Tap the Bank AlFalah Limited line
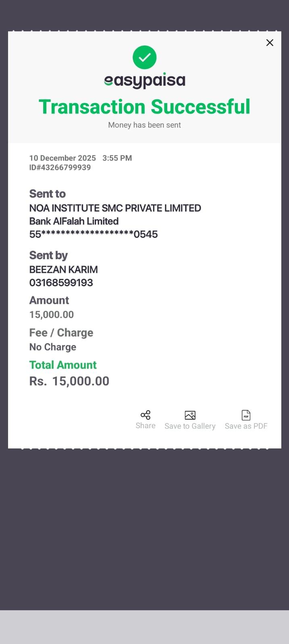Image resolution: width=289 pixels, height=644 pixels. coord(74,221)
